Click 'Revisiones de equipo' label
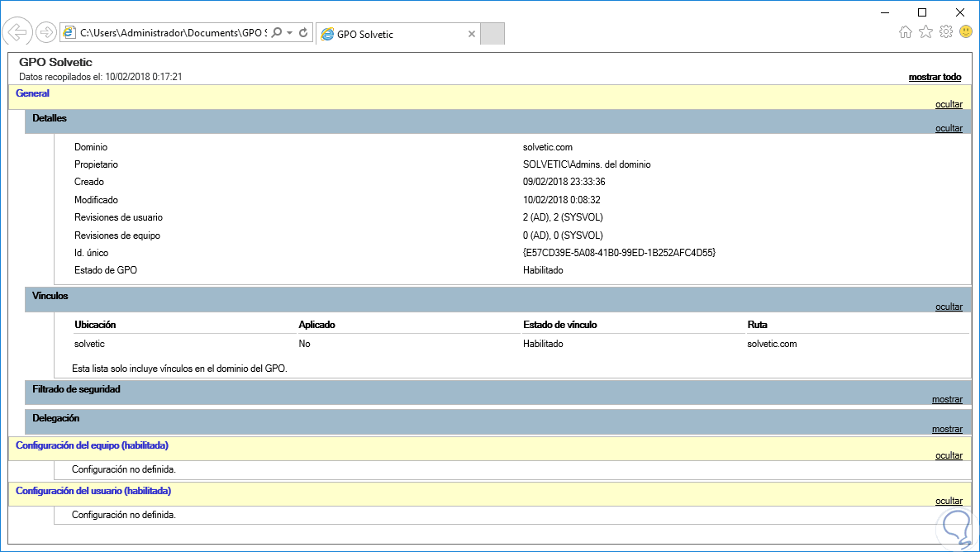Screen dimensions: 980x552 point(117,236)
